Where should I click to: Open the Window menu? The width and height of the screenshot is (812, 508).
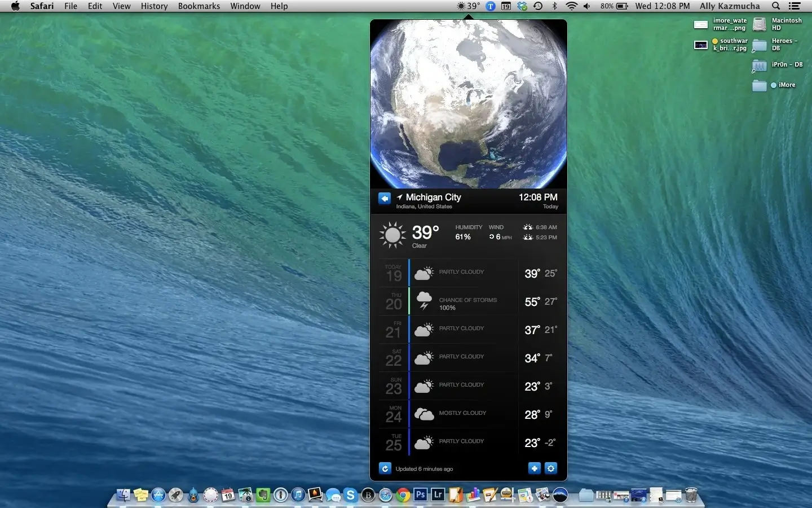pos(245,6)
